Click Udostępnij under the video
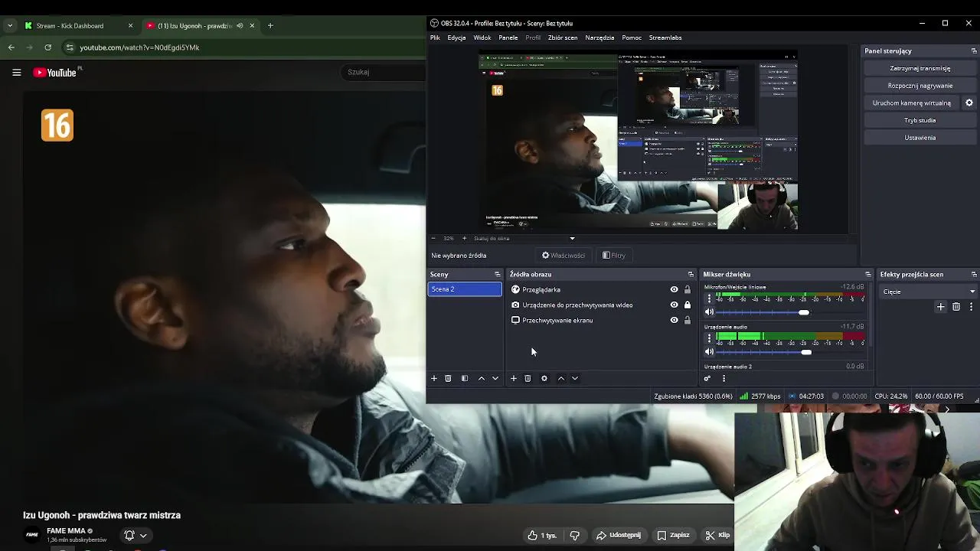Screen dimensions: 980x551 [619, 535]
